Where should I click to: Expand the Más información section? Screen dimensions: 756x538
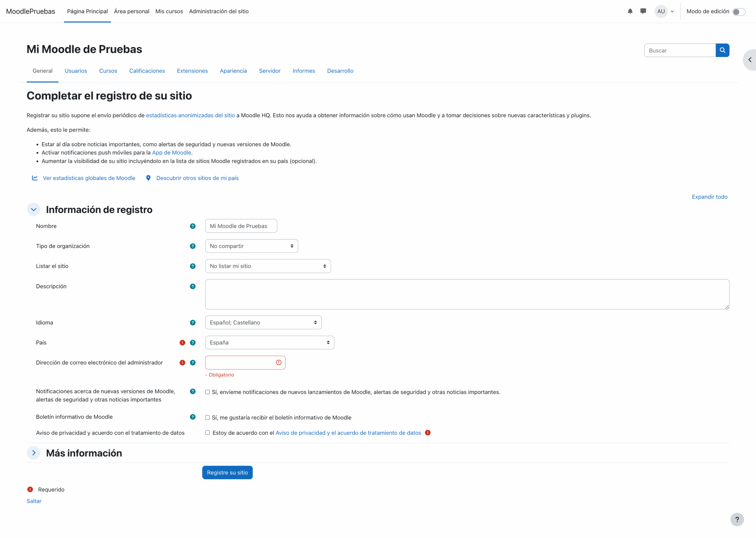click(x=33, y=453)
